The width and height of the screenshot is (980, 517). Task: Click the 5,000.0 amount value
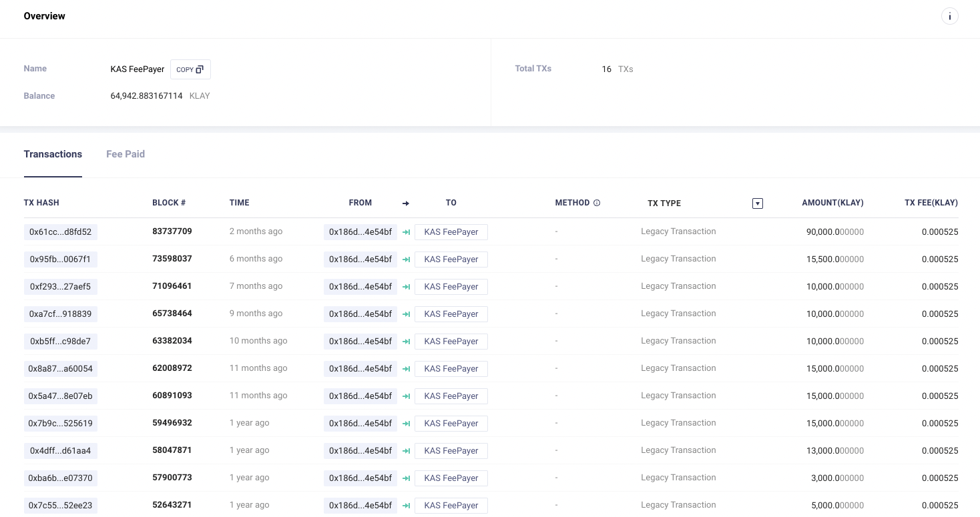tap(838, 506)
